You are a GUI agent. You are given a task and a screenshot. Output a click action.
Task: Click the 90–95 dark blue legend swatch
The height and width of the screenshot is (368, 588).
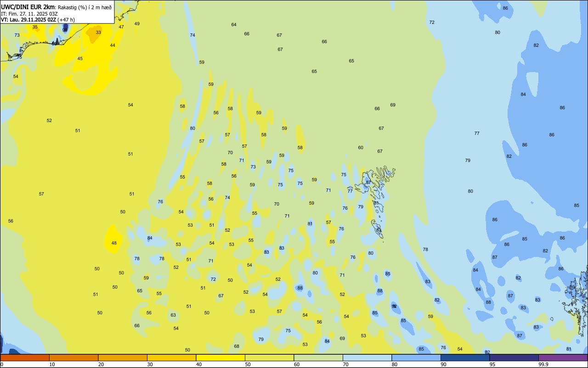(x=465, y=357)
